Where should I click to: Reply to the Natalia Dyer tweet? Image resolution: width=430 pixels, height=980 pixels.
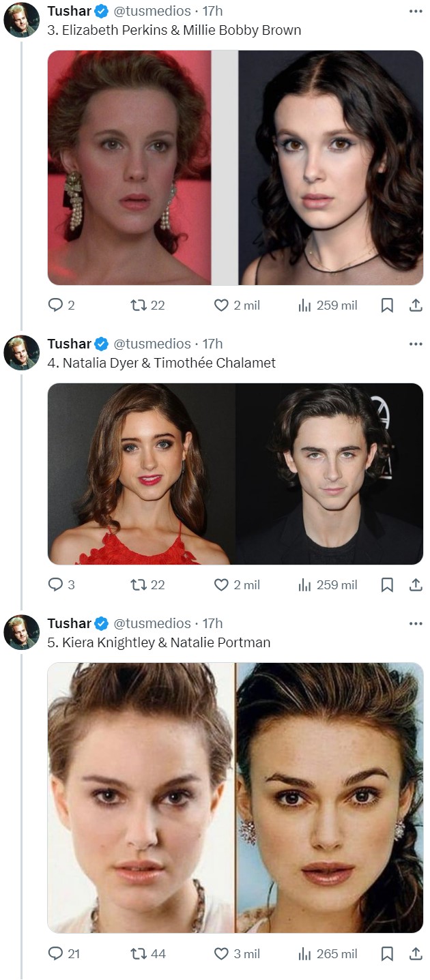55,585
